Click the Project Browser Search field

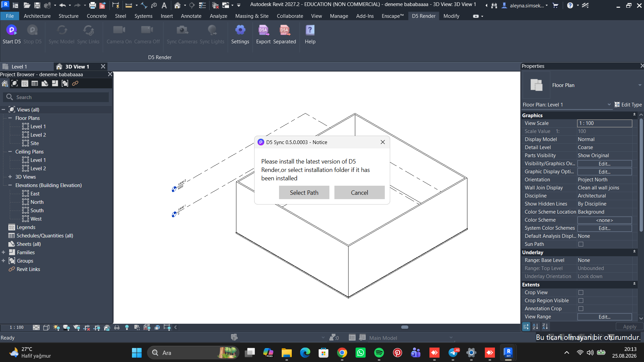click(x=56, y=97)
